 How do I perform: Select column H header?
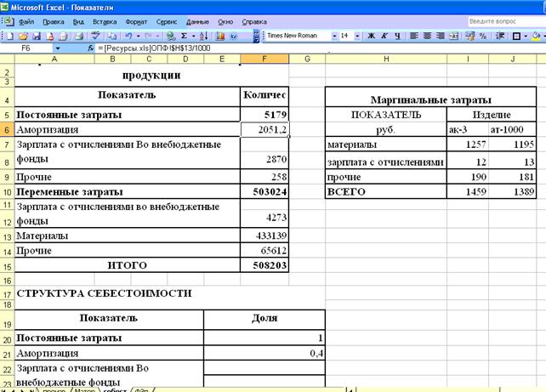pyautogui.click(x=386, y=59)
